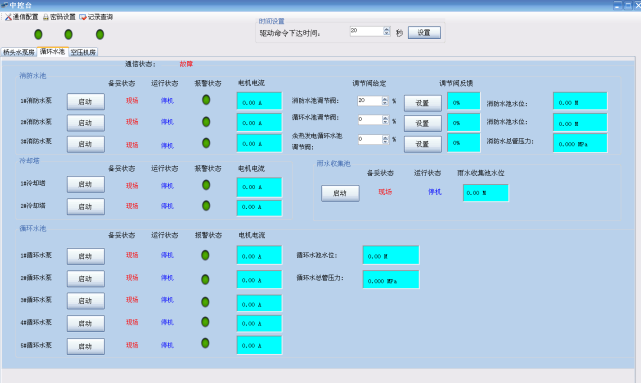
Task: Click 启动 in the 雨水收集池 section
Action: (x=340, y=193)
